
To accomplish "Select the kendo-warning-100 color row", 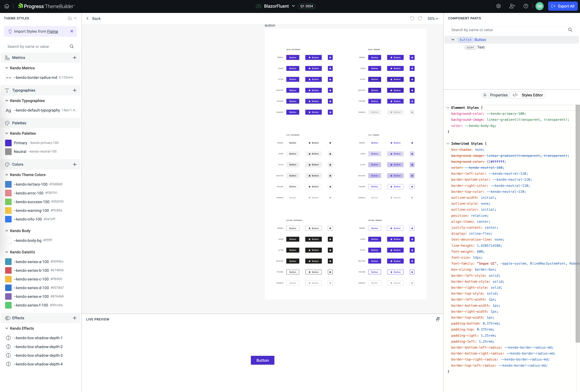I will tap(41, 211).
